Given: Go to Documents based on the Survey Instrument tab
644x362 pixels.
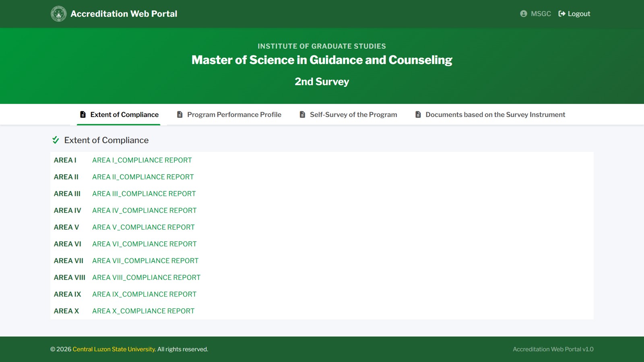Looking at the screenshot, I should pos(490,115).
